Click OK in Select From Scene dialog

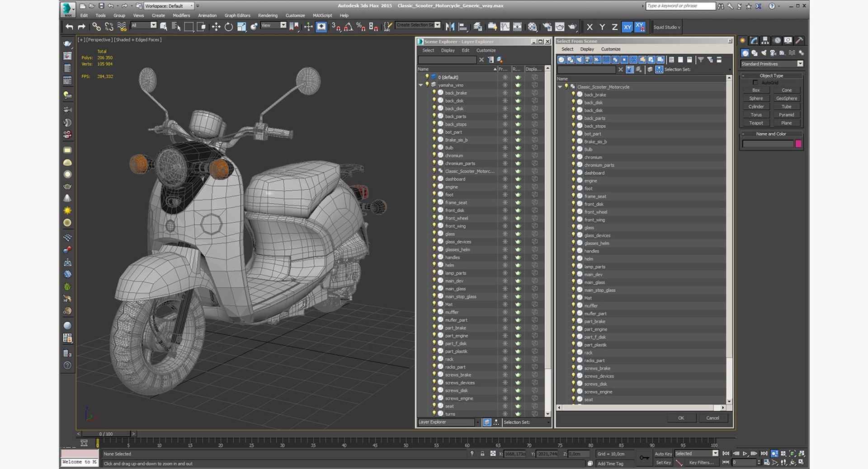681,418
